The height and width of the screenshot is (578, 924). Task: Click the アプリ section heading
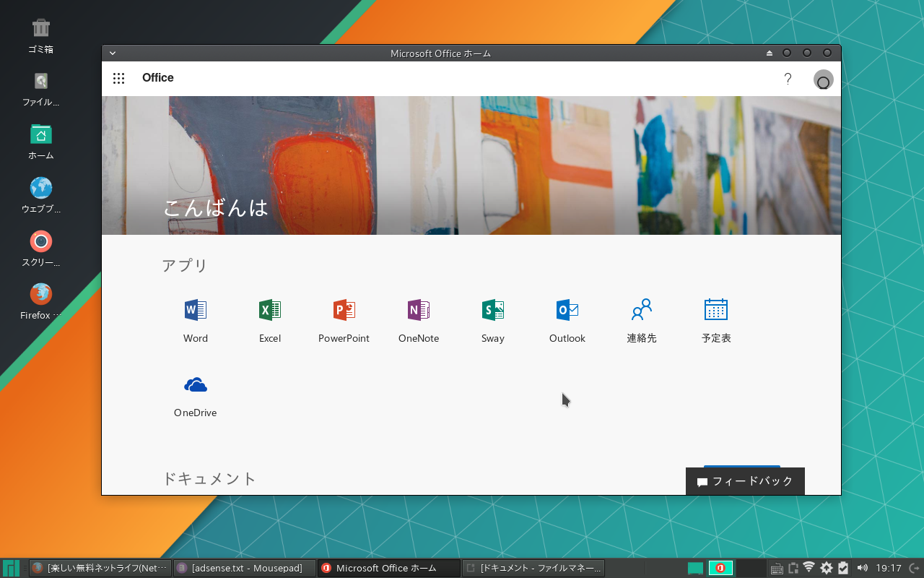(185, 265)
